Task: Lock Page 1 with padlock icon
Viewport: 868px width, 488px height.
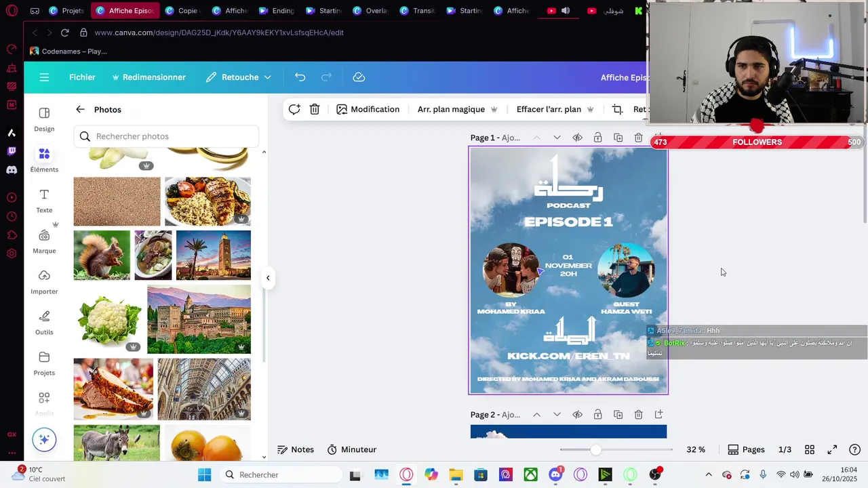Action: pyautogui.click(x=597, y=138)
